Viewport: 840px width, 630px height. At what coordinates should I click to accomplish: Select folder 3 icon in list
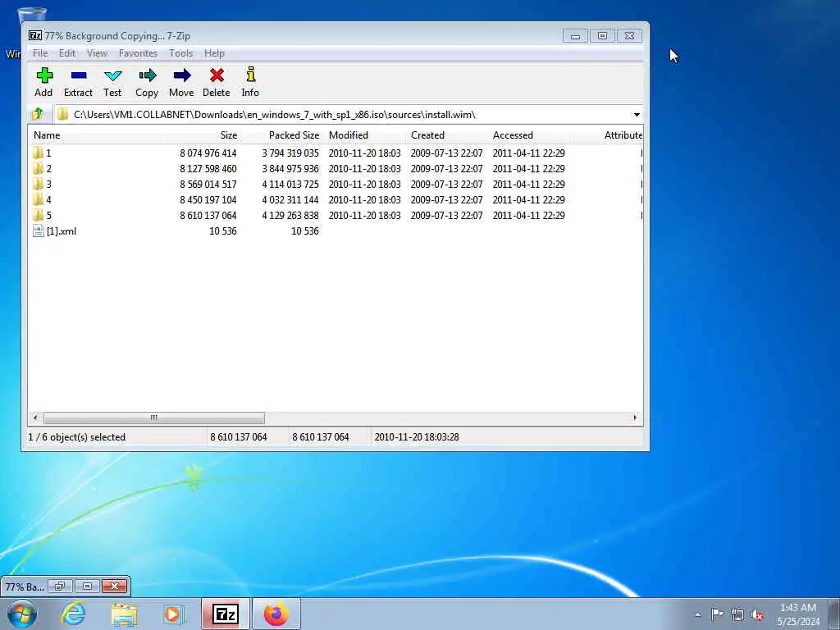coord(38,184)
